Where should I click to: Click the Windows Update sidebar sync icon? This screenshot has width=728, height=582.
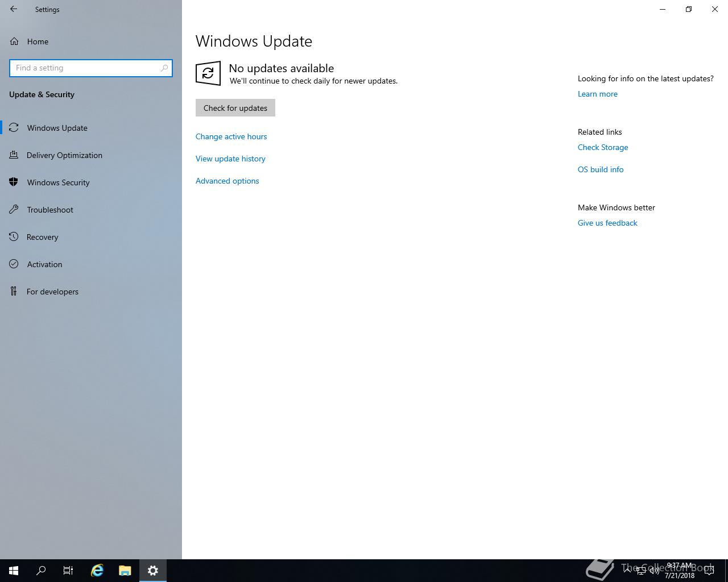[14, 128]
